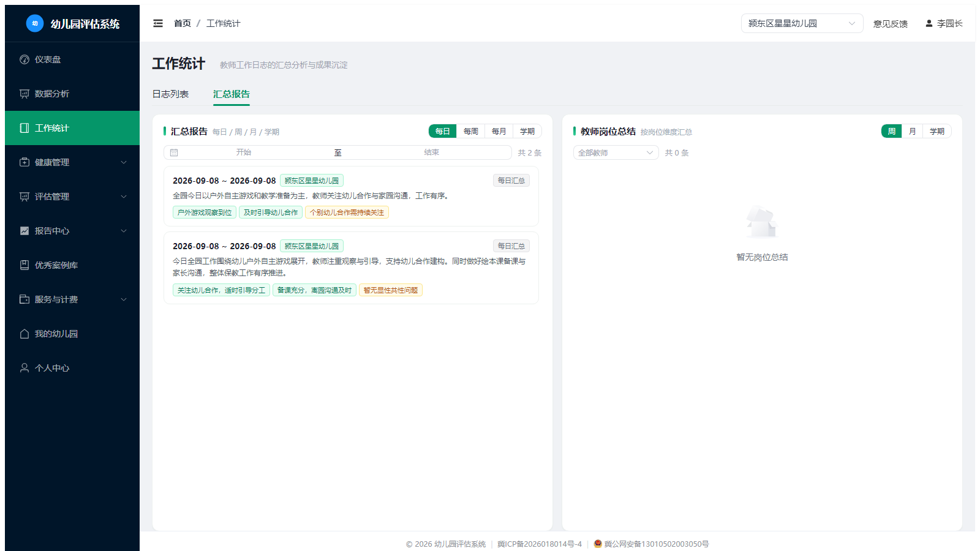This screenshot has height=551, width=980.
Task: Click the 数据分析 sidebar icon
Action: click(24, 94)
